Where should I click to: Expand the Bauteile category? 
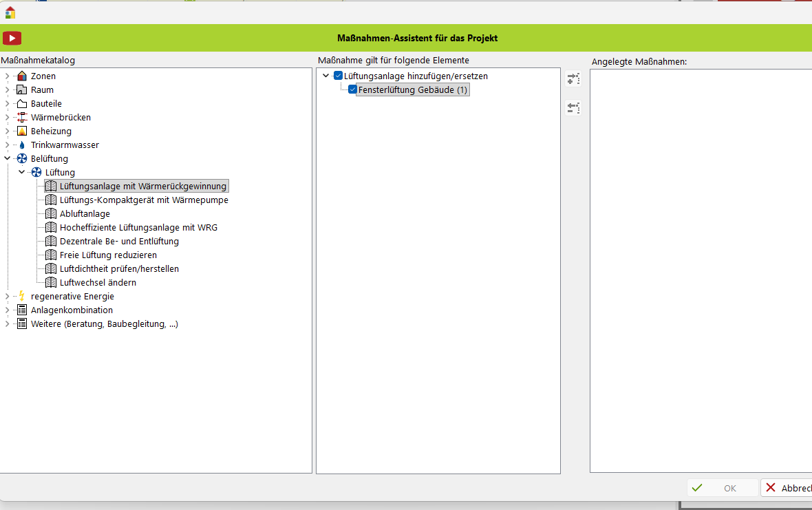(x=7, y=104)
